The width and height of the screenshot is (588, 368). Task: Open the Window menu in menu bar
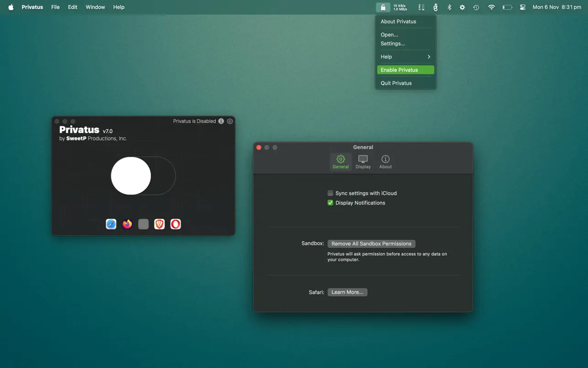pos(95,7)
